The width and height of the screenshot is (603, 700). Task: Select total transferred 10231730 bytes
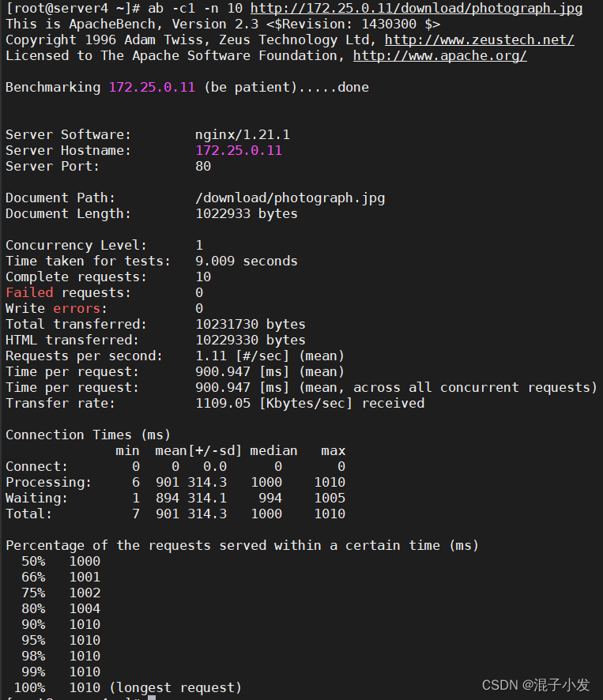pos(251,325)
